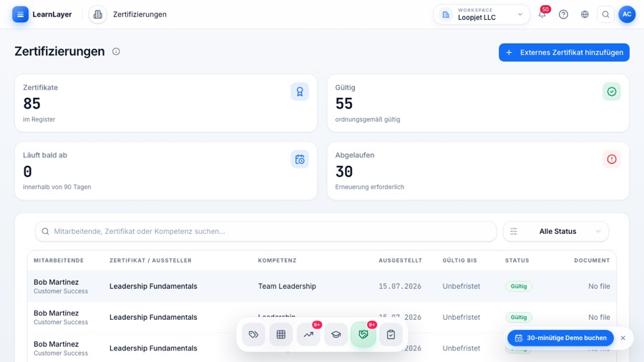Open the search icon in header

pos(606,14)
